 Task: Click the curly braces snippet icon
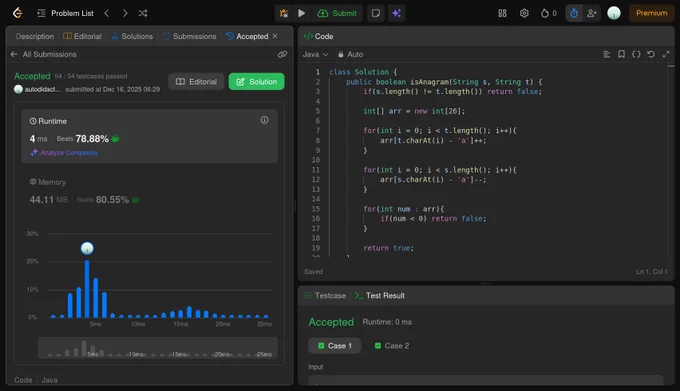click(x=636, y=54)
